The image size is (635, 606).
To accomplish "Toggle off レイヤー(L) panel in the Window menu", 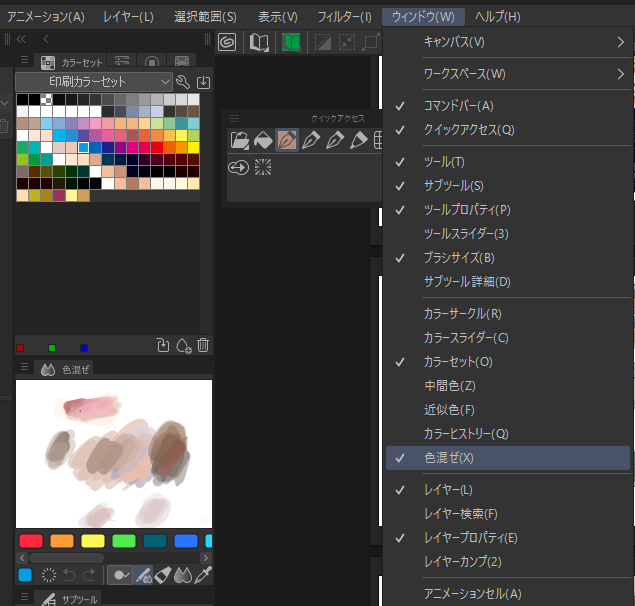I will point(448,490).
